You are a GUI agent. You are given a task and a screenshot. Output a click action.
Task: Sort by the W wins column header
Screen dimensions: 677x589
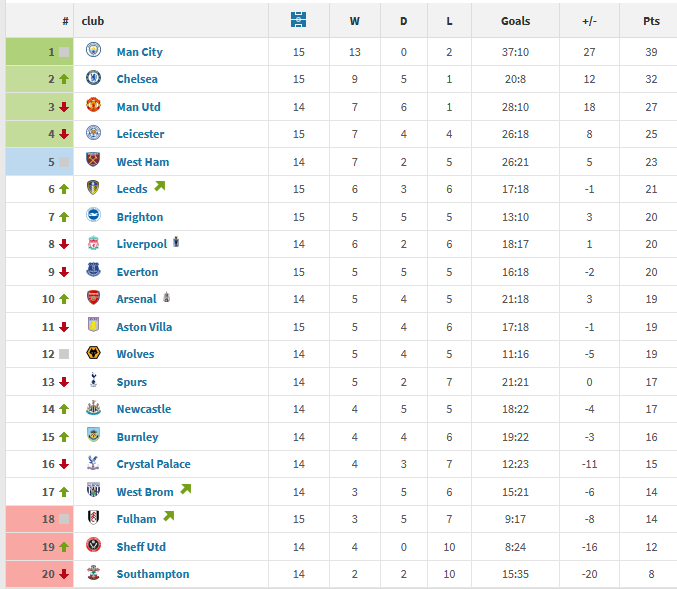[354, 21]
